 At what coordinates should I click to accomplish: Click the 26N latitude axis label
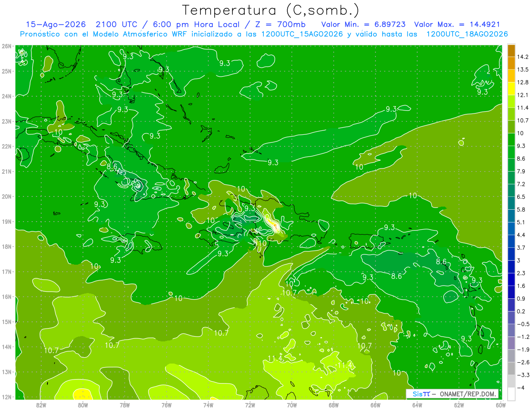(x=7, y=46)
